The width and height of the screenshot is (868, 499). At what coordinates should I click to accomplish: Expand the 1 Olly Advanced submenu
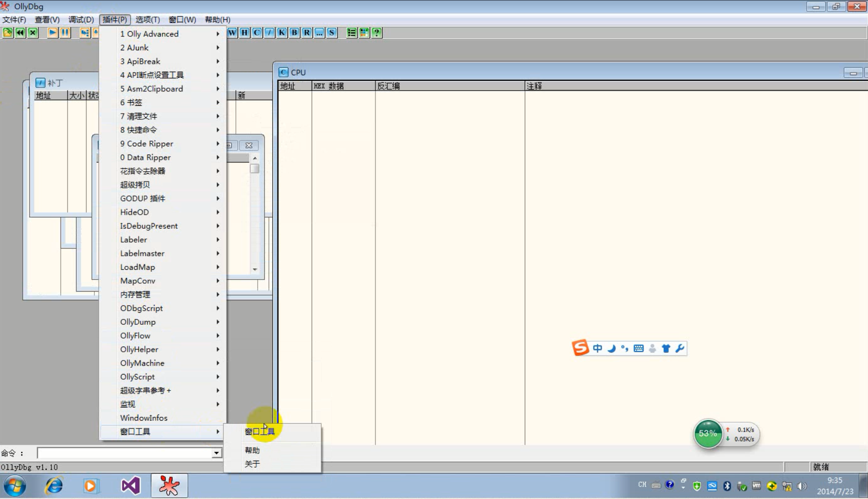tap(163, 34)
